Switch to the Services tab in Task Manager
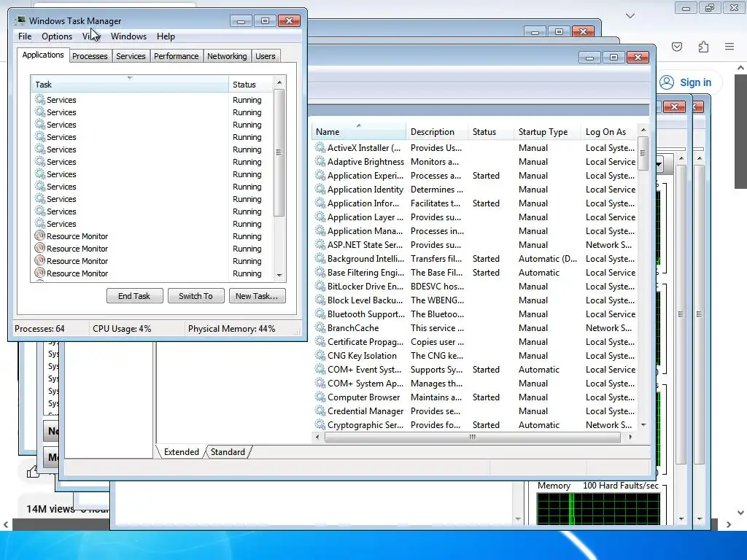The width and height of the screenshot is (747, 560). pos(131,56)
